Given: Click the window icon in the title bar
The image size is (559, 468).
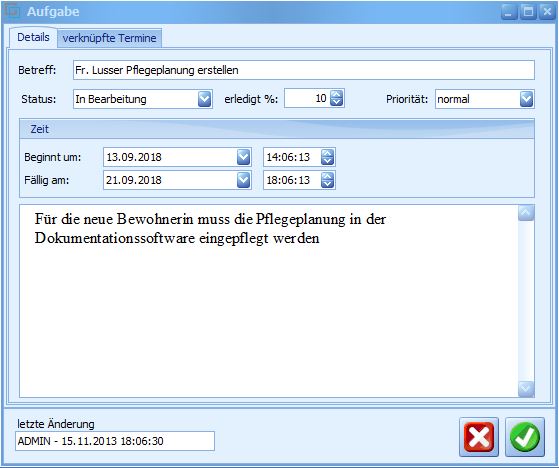Looking at the screenshot, I should (x=13, y=11).
